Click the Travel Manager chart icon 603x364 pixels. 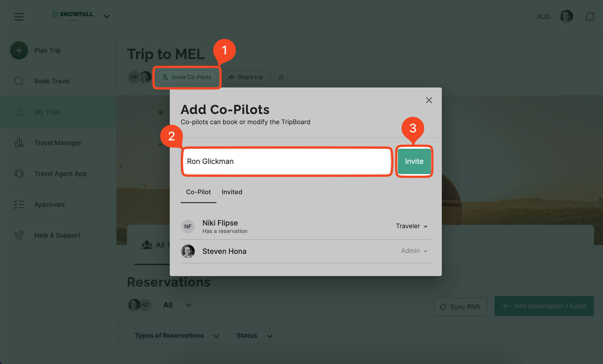(19, 143)
